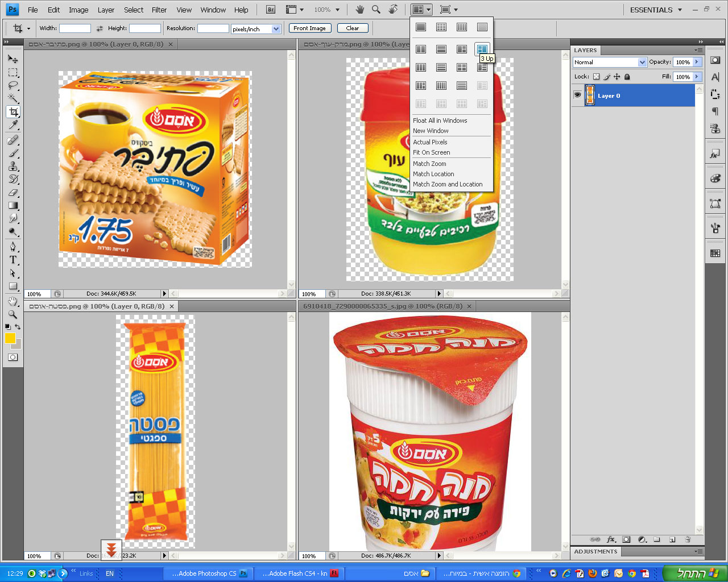Screen dimensions: 728x582
Task: Reset to default foreground and background colors
Action: [x=7, y=327]
